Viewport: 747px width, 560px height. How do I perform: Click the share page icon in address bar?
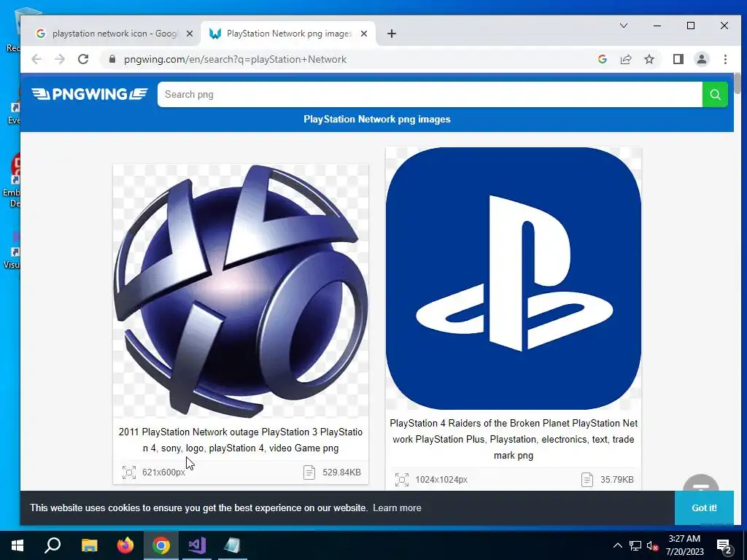coord(625,59)
